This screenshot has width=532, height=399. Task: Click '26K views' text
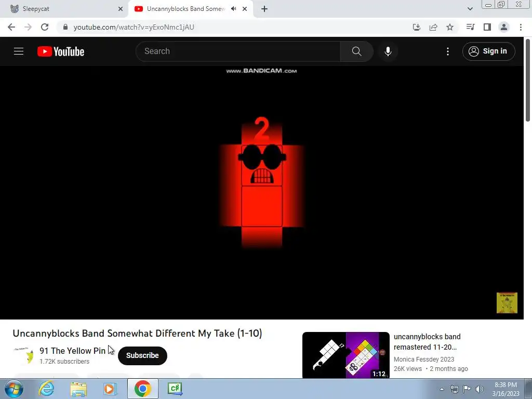click(407, 369)
